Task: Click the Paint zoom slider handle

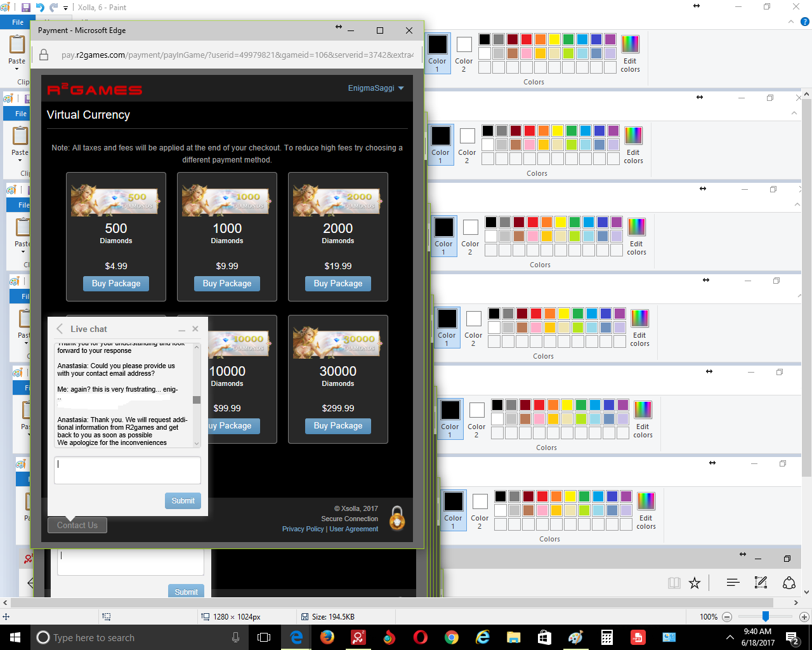Action: [x=766, y=616]
